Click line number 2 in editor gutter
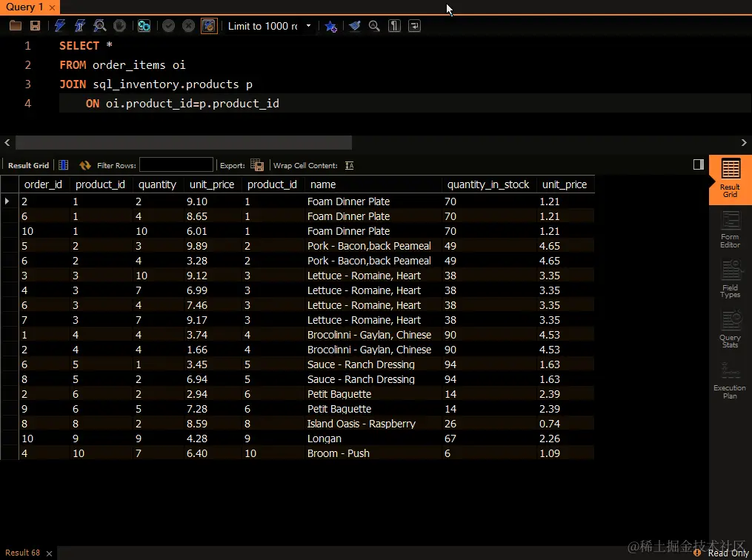 pos(28,65)
